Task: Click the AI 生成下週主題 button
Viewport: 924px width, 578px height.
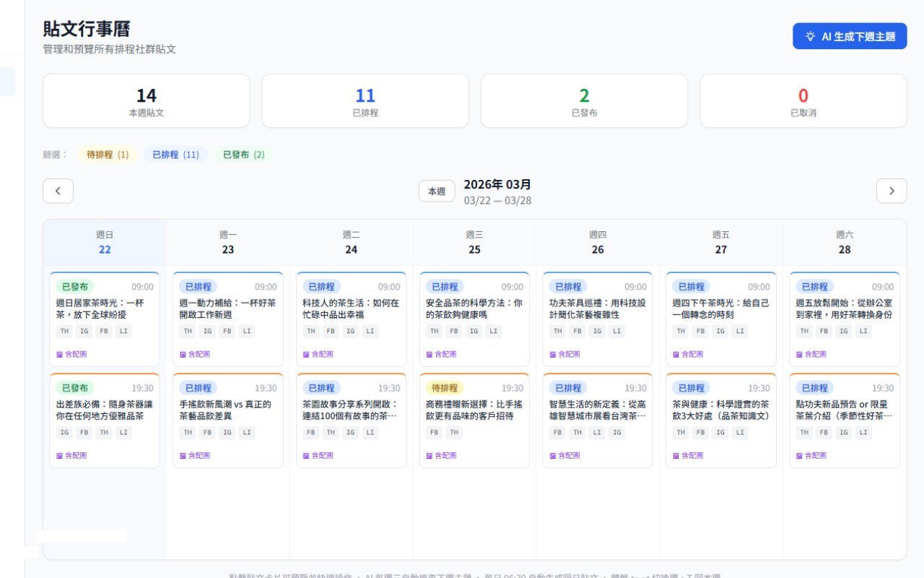Action: (849, 35)
